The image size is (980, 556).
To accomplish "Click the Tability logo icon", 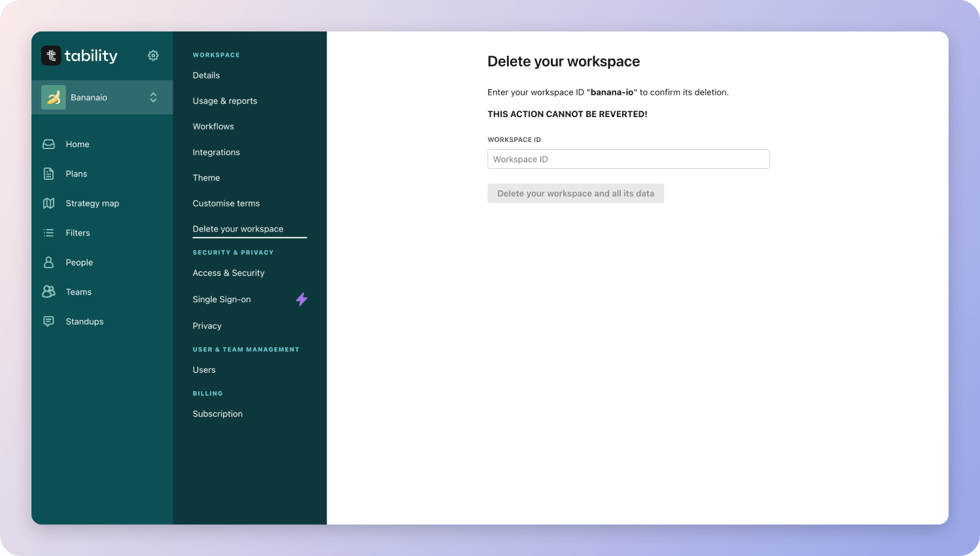I will tap(51, 56).
